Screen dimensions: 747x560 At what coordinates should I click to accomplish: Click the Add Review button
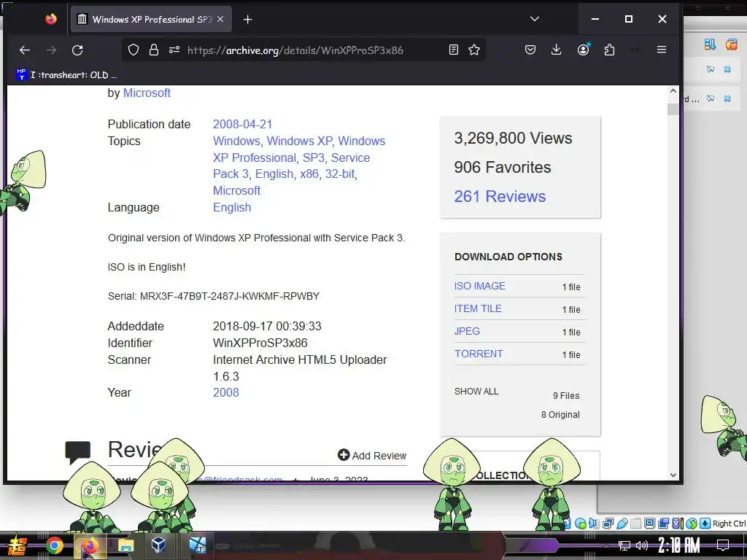point(372,455)
